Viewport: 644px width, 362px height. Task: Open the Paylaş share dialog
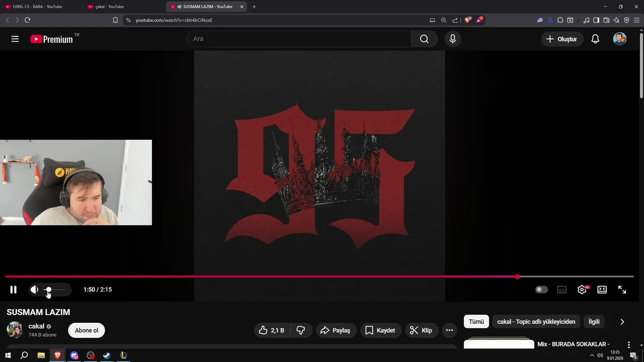(x=336, y=330)
